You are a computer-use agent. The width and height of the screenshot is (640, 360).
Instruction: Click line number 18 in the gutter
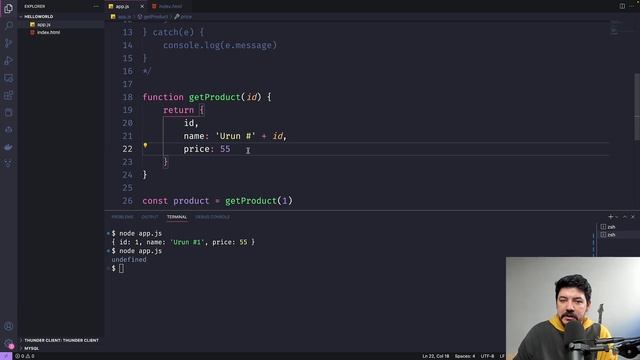pyautogui.click(x=128, y=97)
